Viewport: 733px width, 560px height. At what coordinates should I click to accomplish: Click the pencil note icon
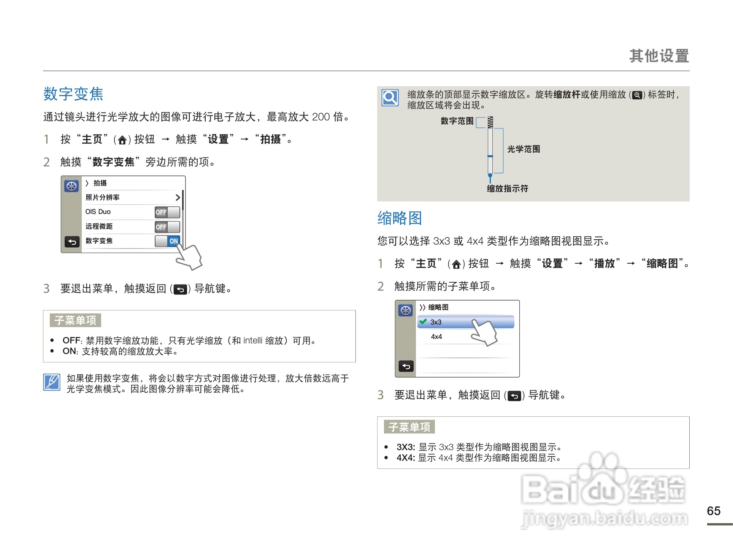point(52,382)
